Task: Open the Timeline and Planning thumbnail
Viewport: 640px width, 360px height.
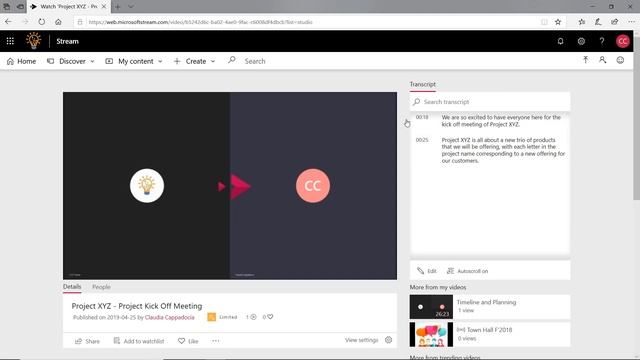Action: click(x=431, y=307)
